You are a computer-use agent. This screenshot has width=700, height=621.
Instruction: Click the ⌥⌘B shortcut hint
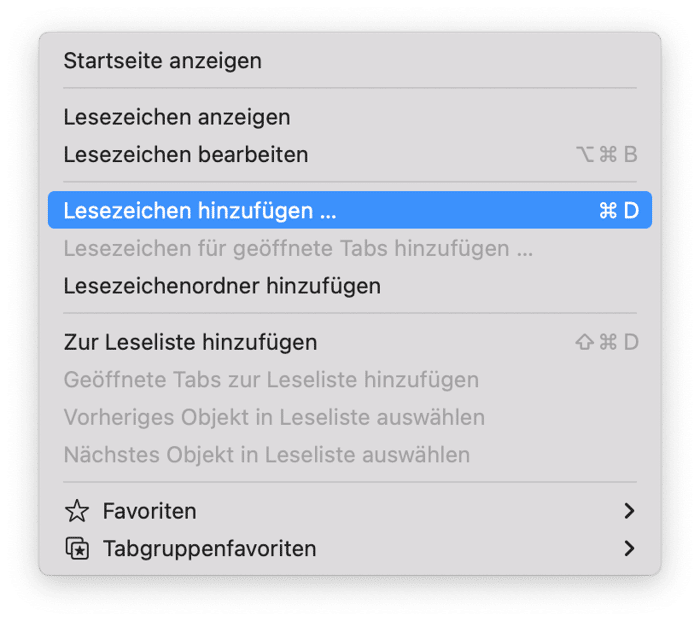pos(607,154)
